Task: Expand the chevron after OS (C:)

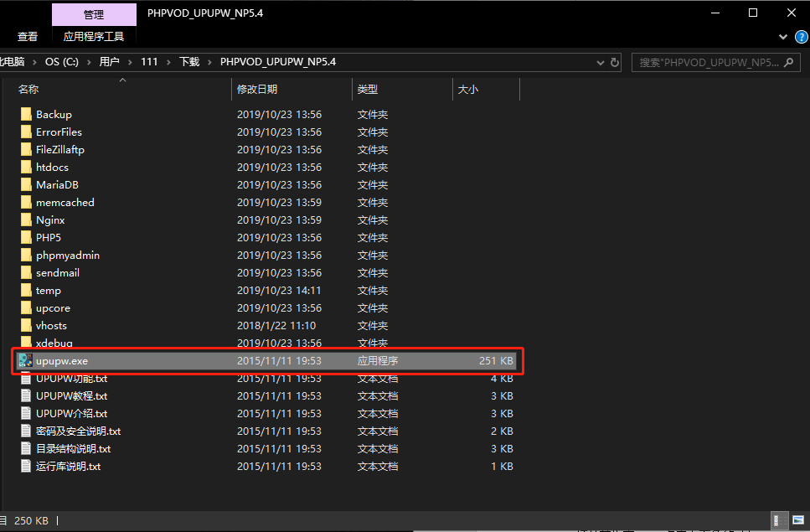Action: point(89,62)
